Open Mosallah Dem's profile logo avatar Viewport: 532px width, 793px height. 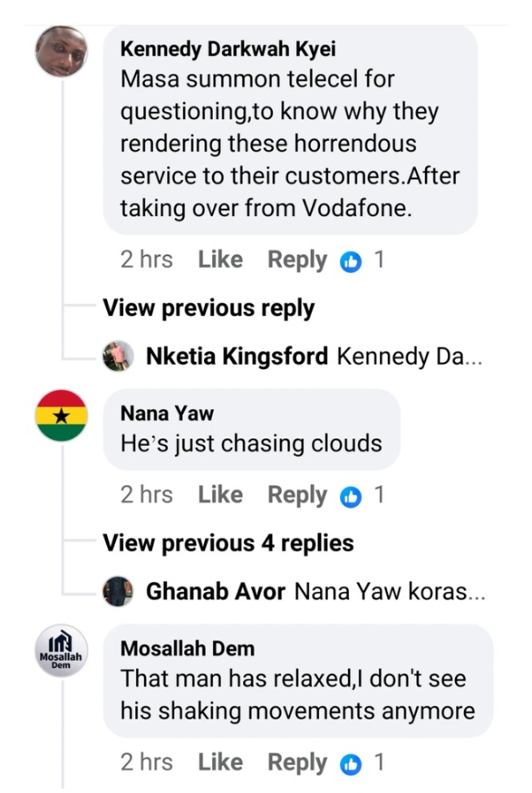[x=62, y=651]
